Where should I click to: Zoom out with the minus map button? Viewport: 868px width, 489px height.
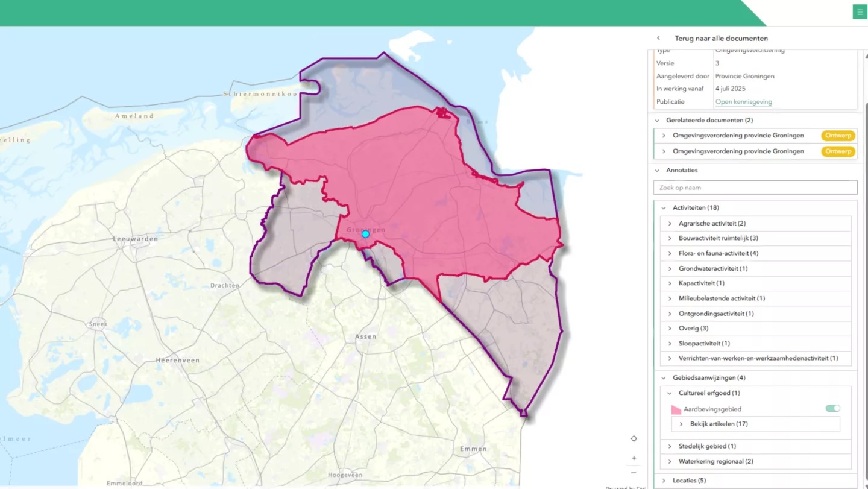pyautogui.click(x=634, y=473)
